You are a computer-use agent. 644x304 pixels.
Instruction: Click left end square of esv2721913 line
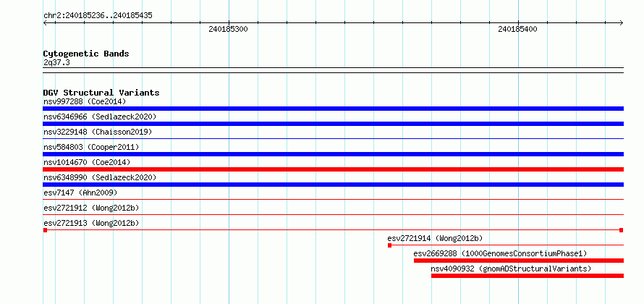(x=45, y=230)
